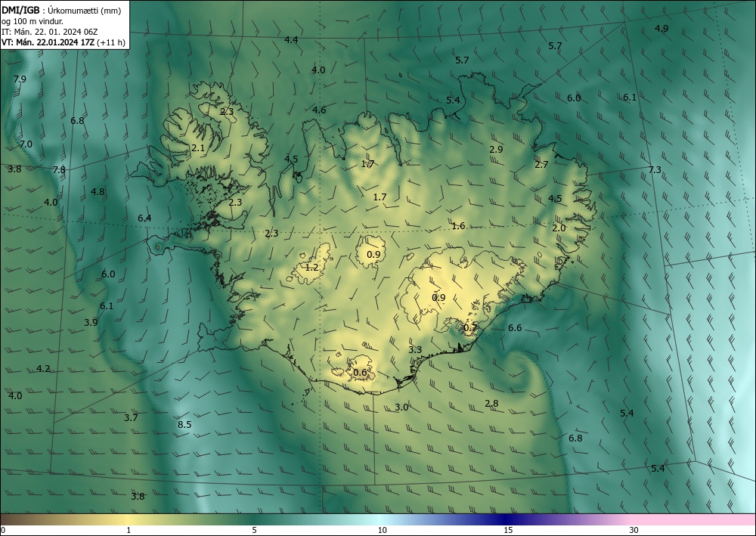The width and height of the screenshot is (756, 536).
Task: Click the 7.0 precipitable water value
Action: pyautogui.click(x=26, y=144)
